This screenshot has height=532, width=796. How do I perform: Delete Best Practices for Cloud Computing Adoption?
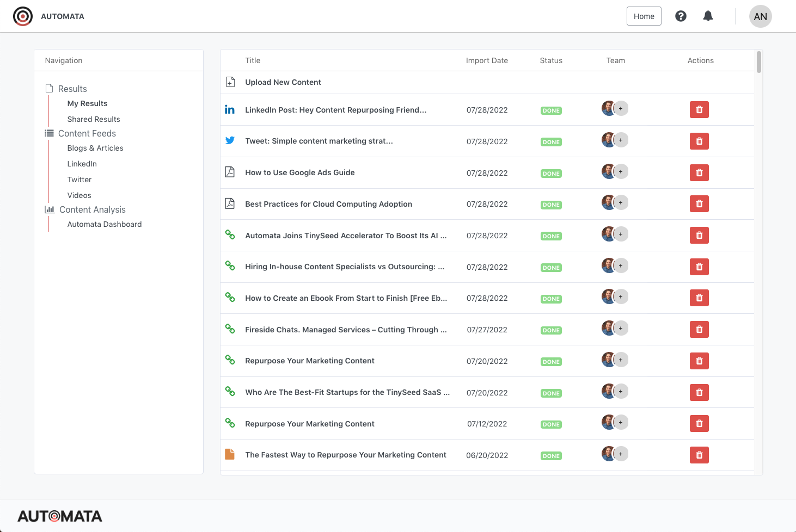coord(699,204)
